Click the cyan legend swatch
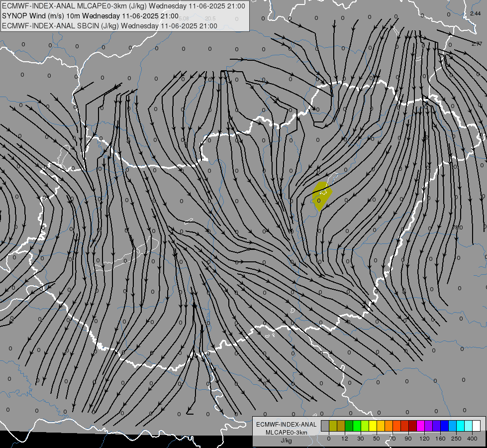 coord(460,426)
